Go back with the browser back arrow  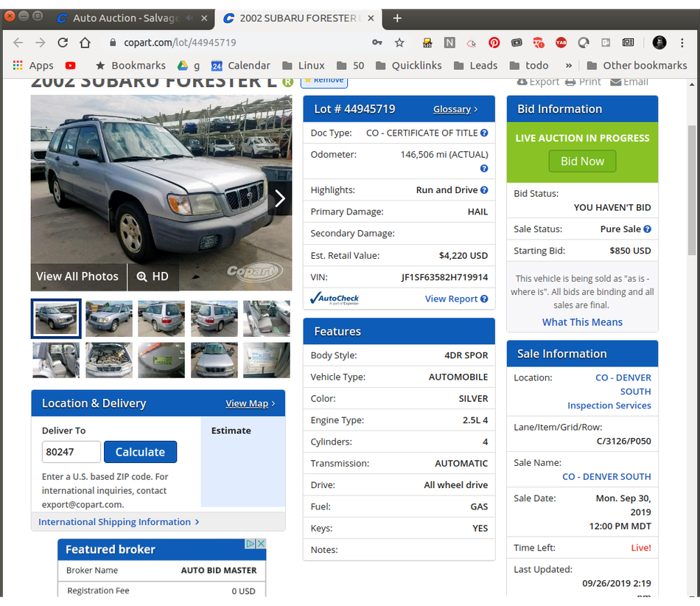coord(18,43)
